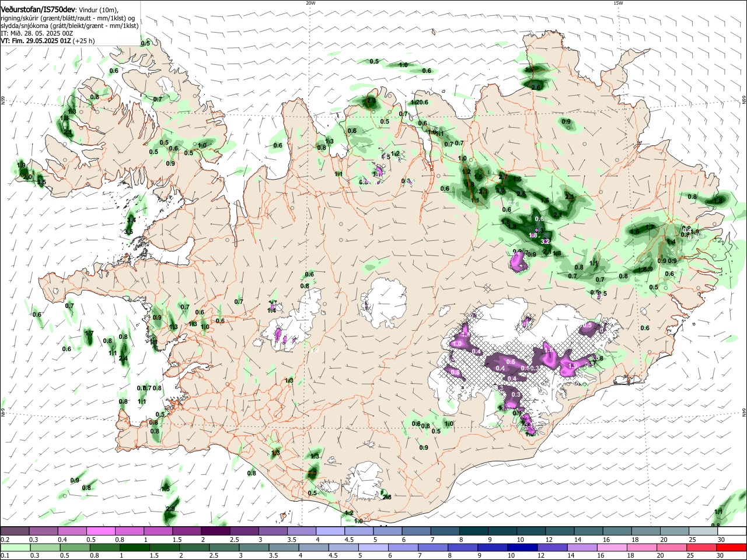This screenshot has height=560, width=747.
Task: Pick the darkest green lower swatch between 1 and 1.5
Action: [134, 547]
